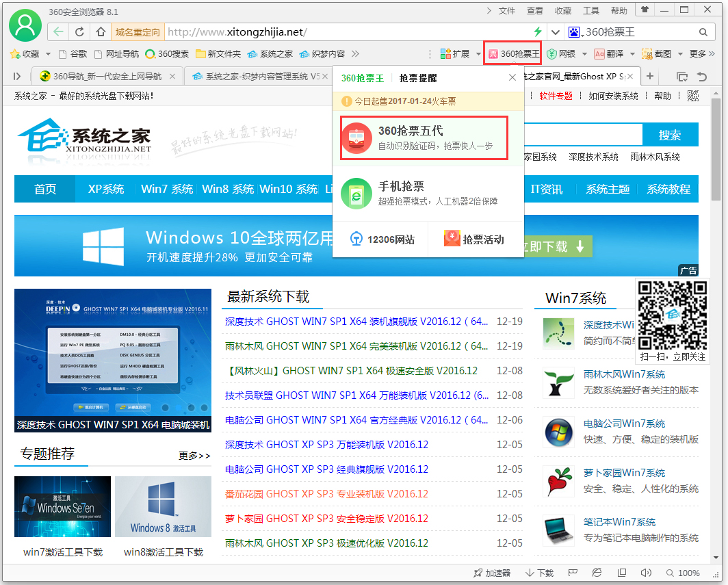Adjust the 100% page zoom control
This screenshot has height=585, width=728.
[x=683, y=573]
